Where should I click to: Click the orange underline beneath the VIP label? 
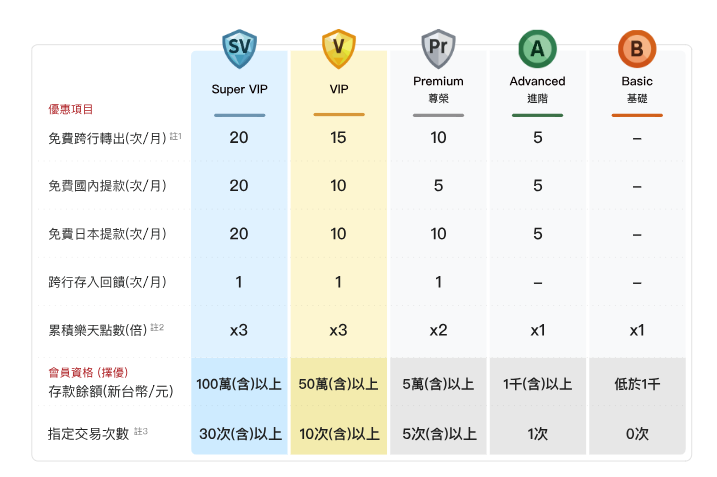[338, 115]
